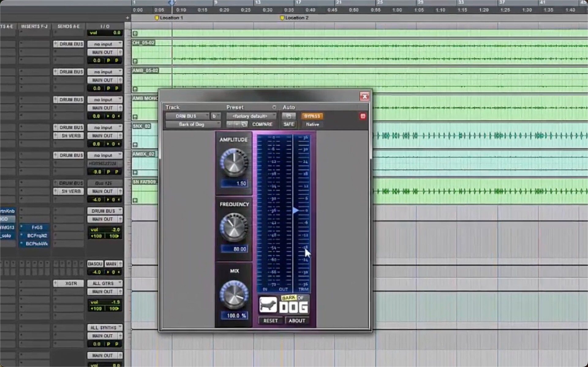Screen dimensions: 588x367
Task: Click ABOUT button in Bark of Dog
Action: [297, 320]
